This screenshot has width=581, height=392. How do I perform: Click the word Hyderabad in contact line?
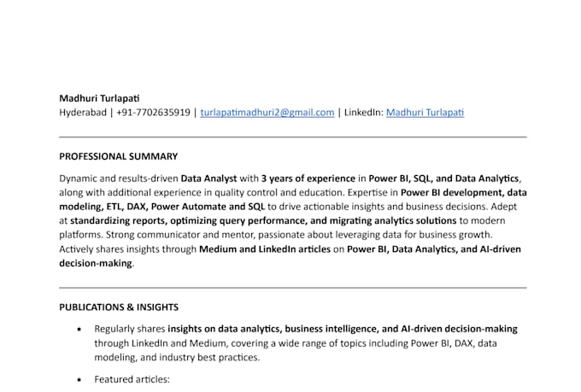click(82, 112)
